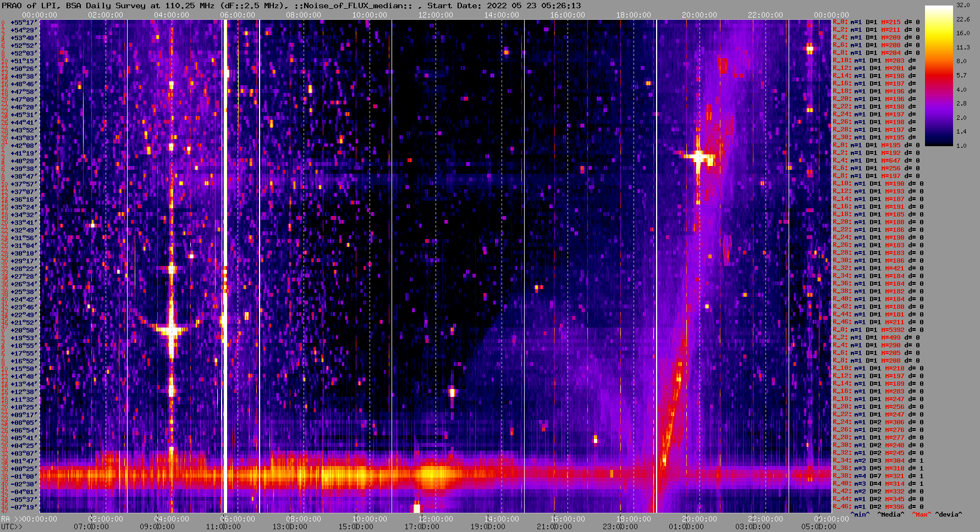
Task: Click 'BSA Daily Survey at 110.25 MHz' title text
Action: [141, 5]
